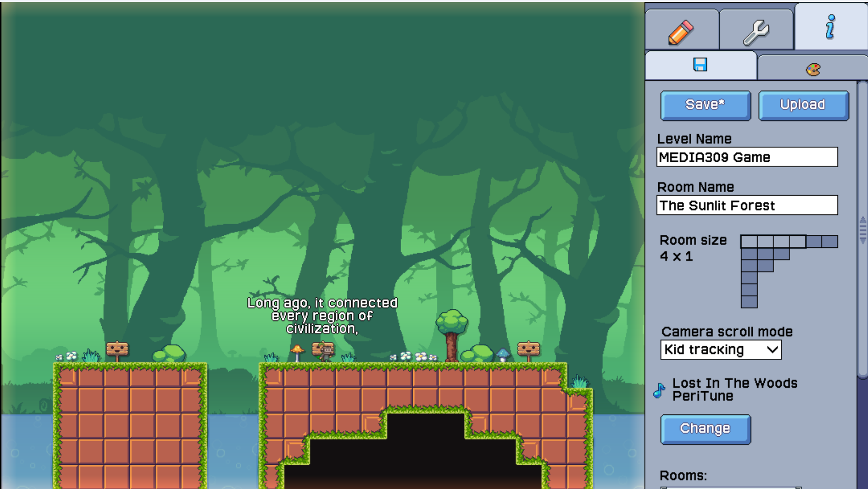Select the wooden sign on left platform
This screenshot has height=489, width=868.
click(117, 351)
